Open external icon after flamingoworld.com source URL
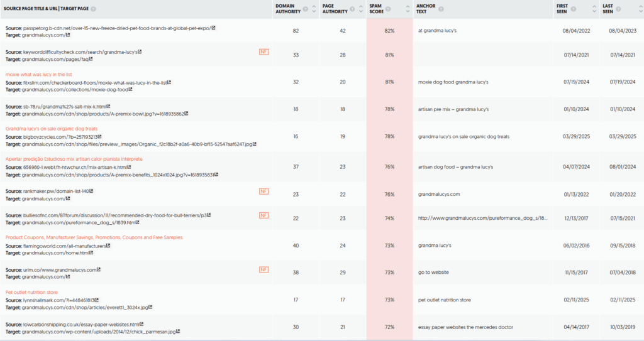Screen dimensions: 644x341 [x=108, y=246]
